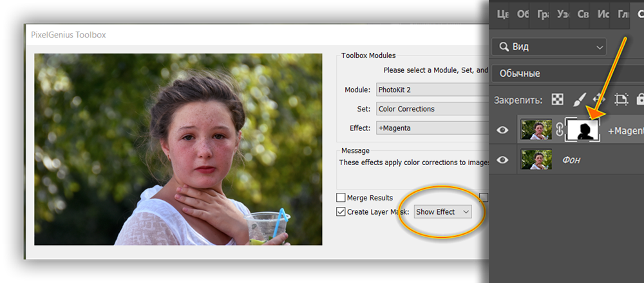This screenshot has width=644, height=283.
Task: Select the black silhouette layer mask thumbnail
Action: (582, 130)
